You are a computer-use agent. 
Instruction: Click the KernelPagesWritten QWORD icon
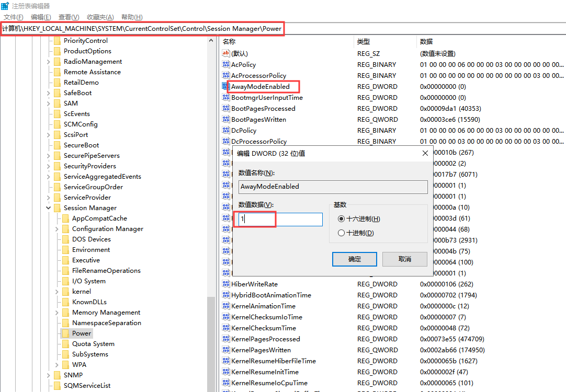tap(227, 350)
